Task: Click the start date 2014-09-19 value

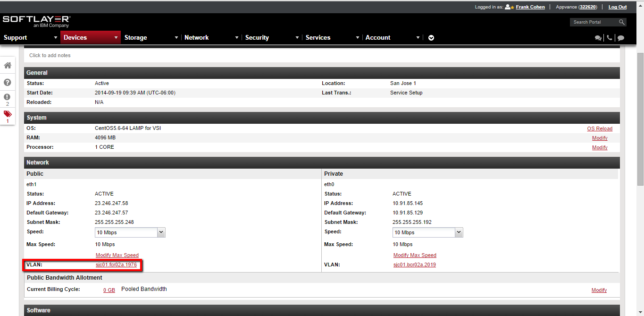Action: [x=135, y=93]
